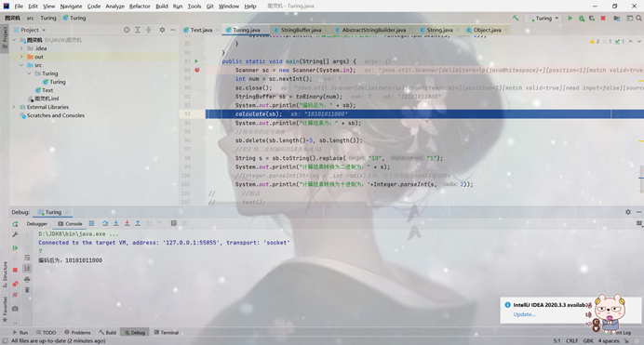The width and height of the screenshot is (644, 345).
Task: Start debugging with the top toolbar bug icon
Action: pyautogui.click(x=581, y=18)
